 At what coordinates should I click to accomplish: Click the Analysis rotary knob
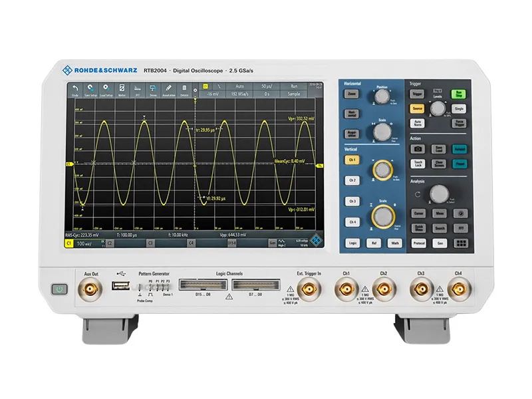(x=439, y=194)
